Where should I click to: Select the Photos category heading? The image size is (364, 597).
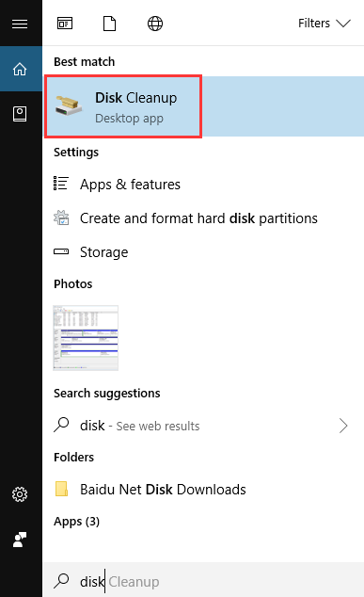[73, 284]
